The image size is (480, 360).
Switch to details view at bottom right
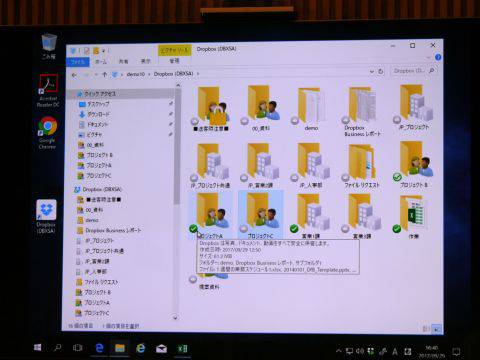pyautogui.click(x=426, y=329)
